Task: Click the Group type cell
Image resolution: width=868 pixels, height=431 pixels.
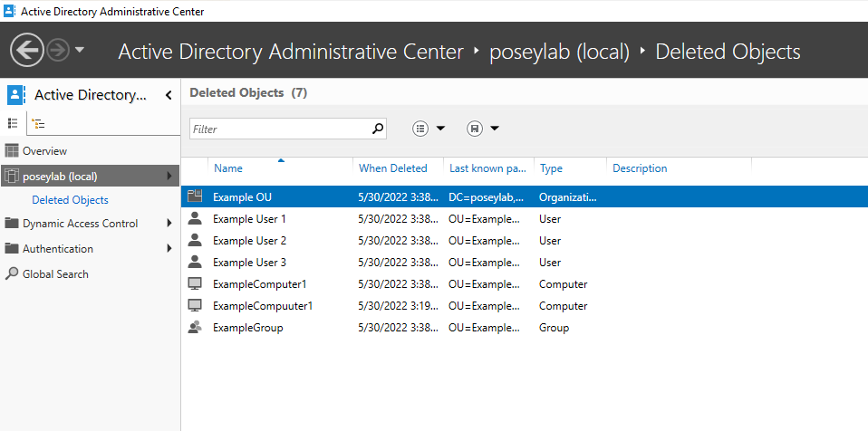Action: tap(555, 328)
